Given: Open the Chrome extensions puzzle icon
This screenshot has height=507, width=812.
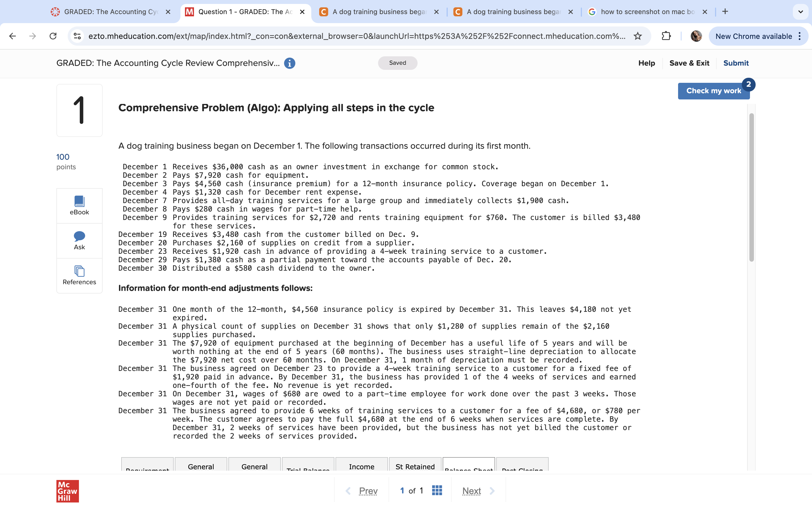Looking at the screenshot, I should point(666,36).
